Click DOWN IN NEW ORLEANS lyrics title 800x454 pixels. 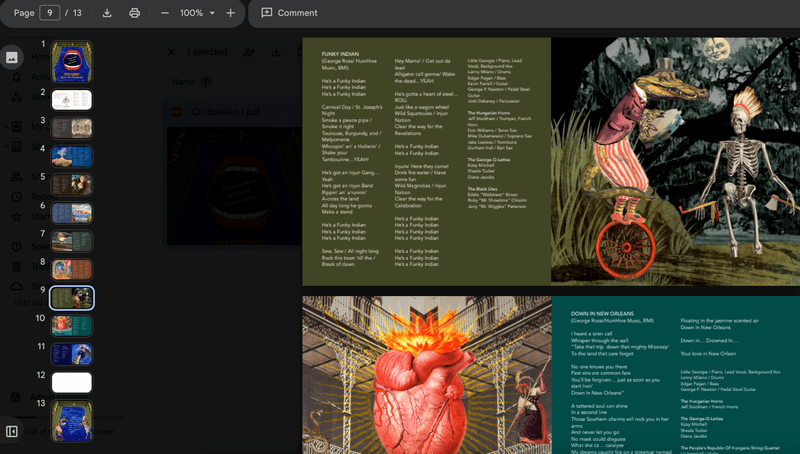602,314
